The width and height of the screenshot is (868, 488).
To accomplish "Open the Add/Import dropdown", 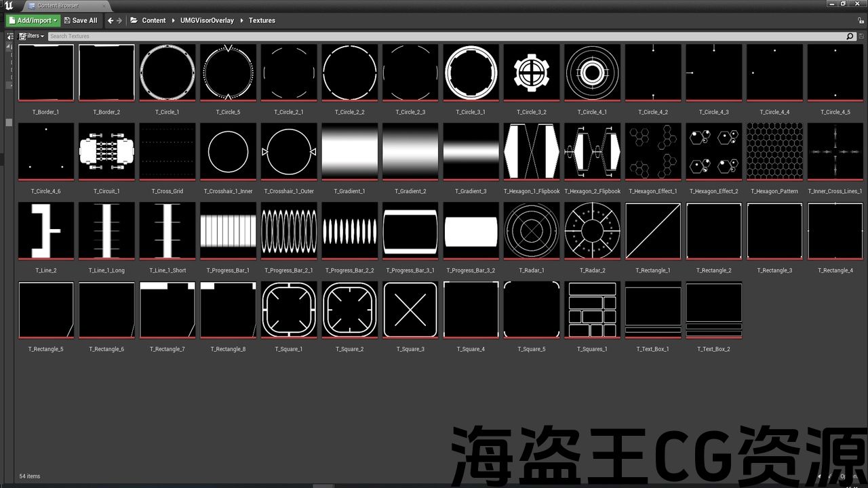I will pyautogui.click(x=33, y=20).
